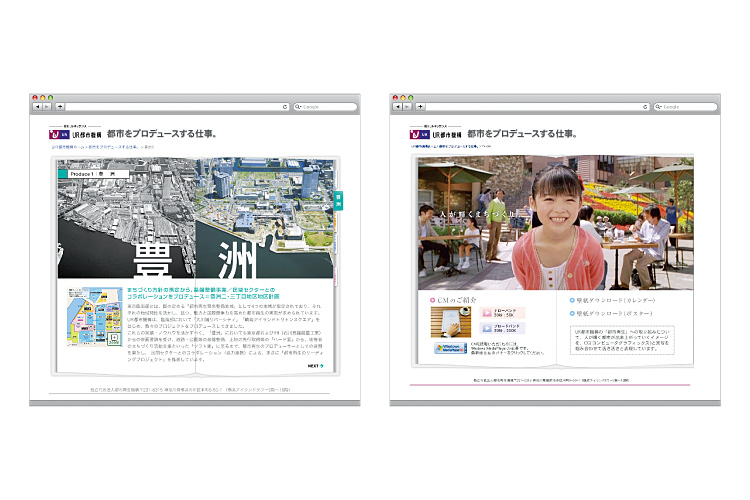
Task: Click Google search field in left browser
Action: (325, 107)
